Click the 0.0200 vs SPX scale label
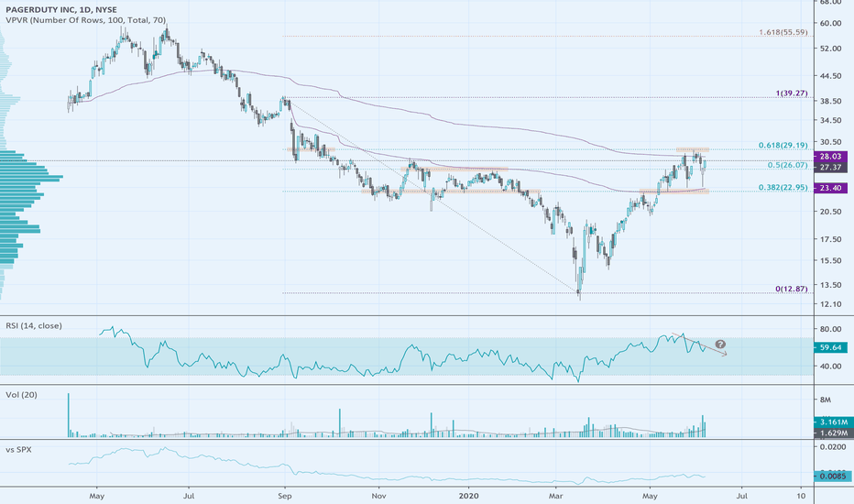The width and height of the screenshot is (854, 504). tap(833, 447)
